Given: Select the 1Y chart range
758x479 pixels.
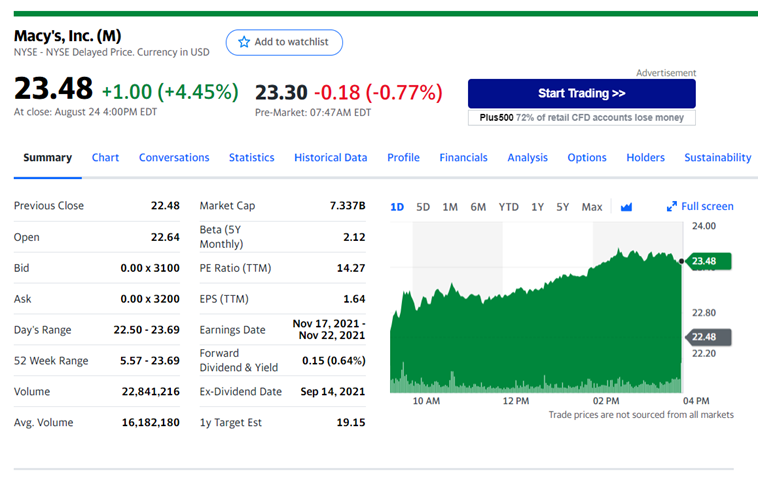Looking at the screenshot, I should point(538,207).
